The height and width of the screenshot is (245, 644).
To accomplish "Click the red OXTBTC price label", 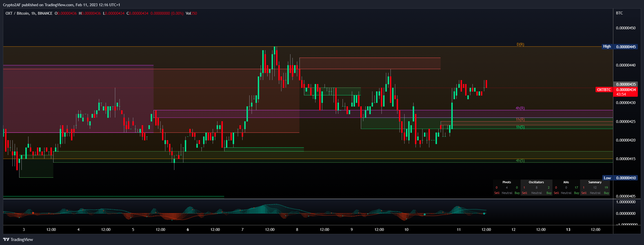I will tap(604, 90).
